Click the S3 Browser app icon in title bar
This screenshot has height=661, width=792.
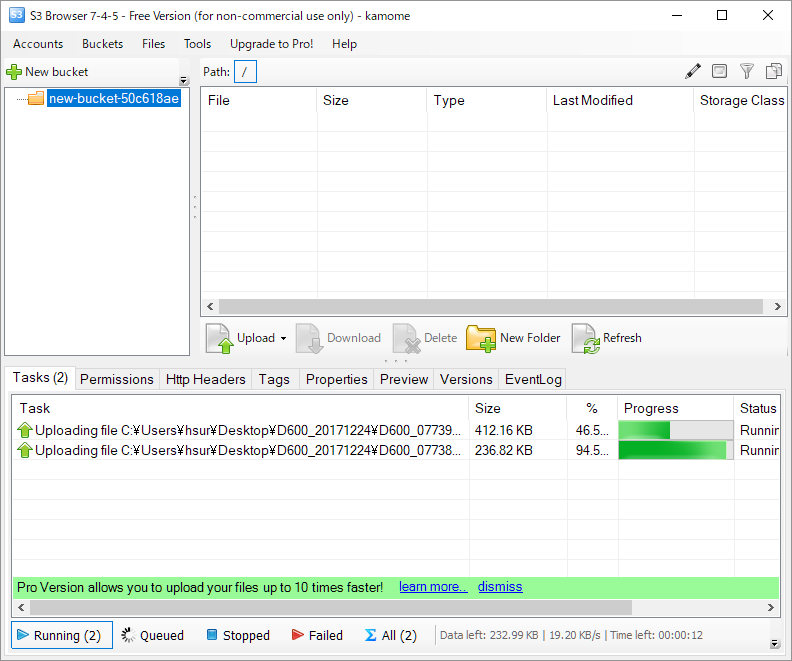[x=17, y=15]
